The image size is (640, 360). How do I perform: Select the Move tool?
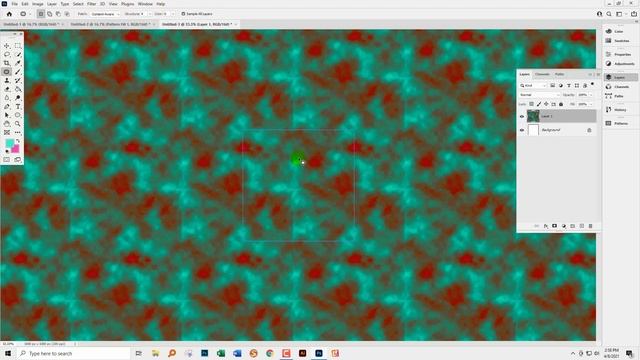coord(7,46)
